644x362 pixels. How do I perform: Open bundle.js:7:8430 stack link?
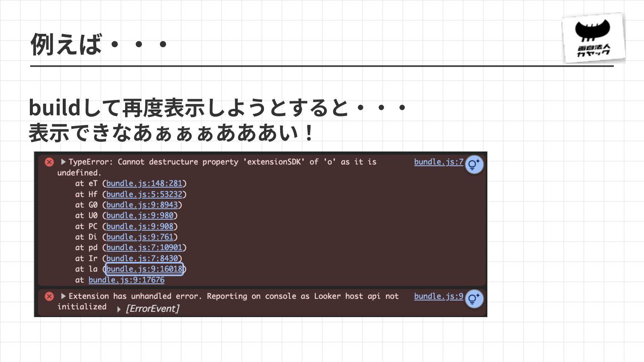[x=142, y=258]
